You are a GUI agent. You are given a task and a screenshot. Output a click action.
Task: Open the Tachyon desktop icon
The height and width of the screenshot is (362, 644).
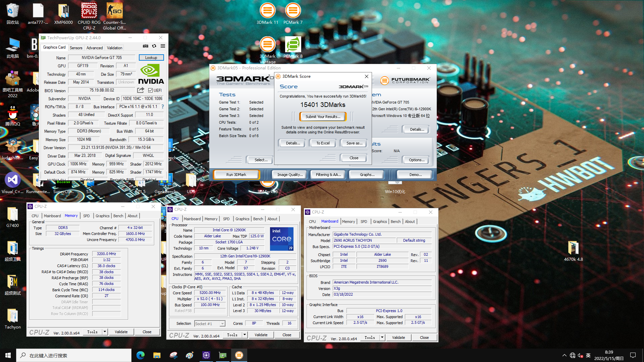13,318
